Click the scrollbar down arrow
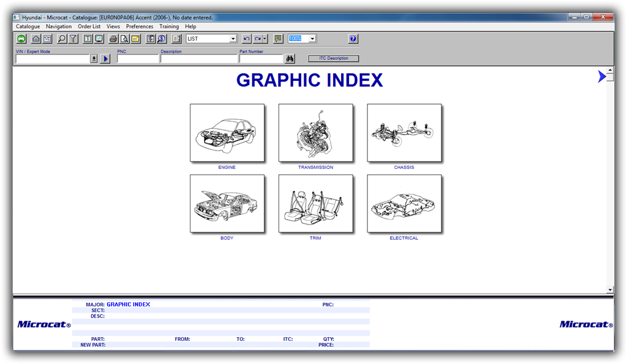Screen dimensions: 627x364 click(610, 290)
